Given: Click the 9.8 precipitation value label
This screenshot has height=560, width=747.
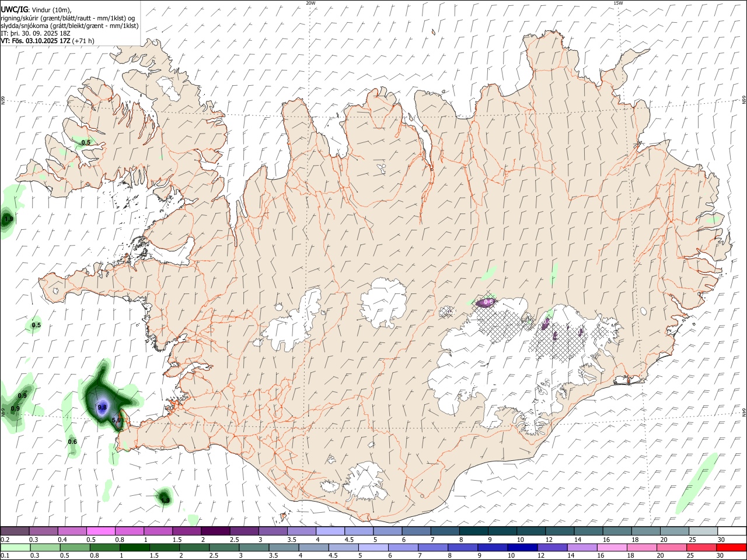Looking at the screenshot, I should [102, 407].
